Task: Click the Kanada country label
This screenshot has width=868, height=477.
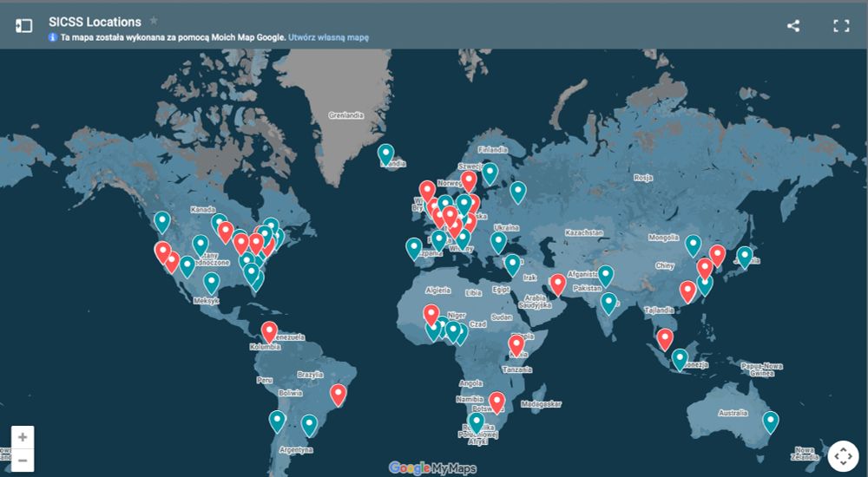Action: click(202, 210)
